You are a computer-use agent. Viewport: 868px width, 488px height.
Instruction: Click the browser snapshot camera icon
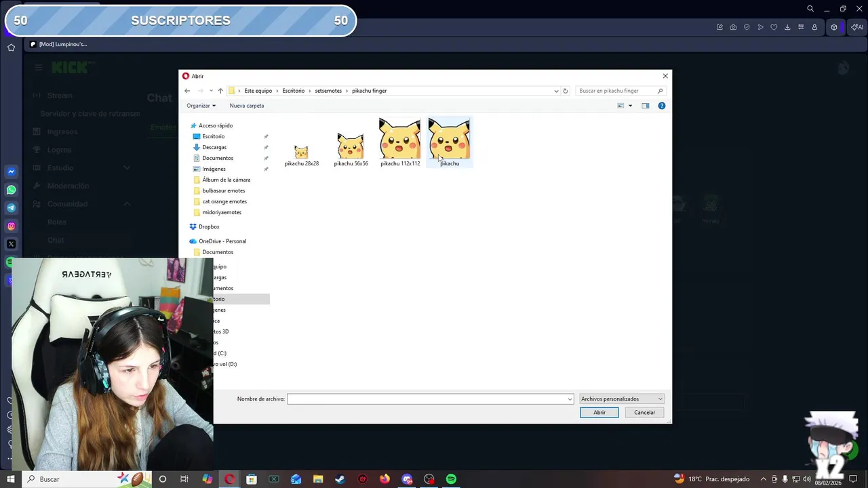(x=733, y=27)
